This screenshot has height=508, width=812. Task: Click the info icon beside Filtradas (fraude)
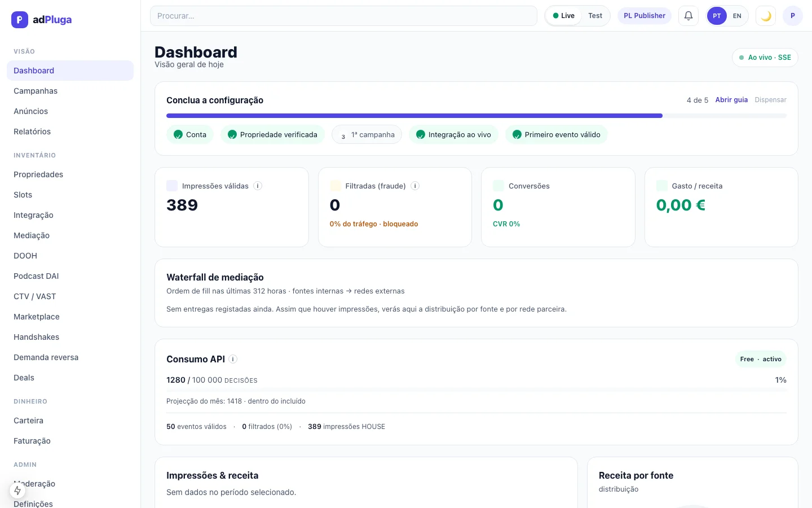coord(415,186)
